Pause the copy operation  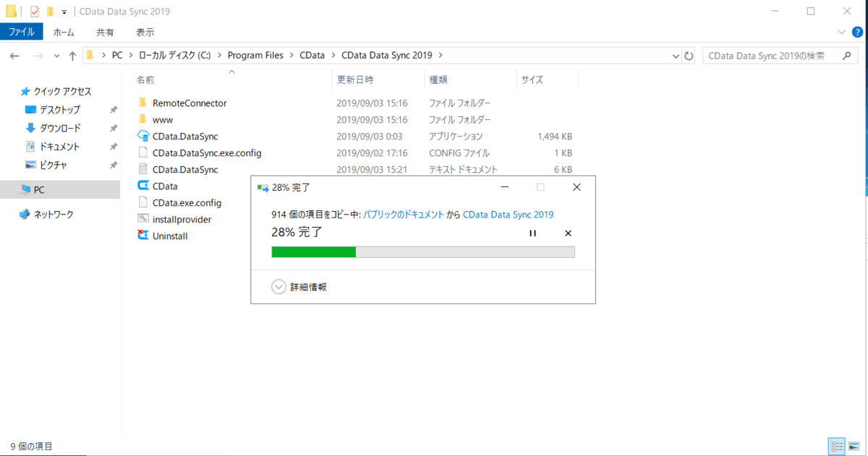[x=533, y=233]
